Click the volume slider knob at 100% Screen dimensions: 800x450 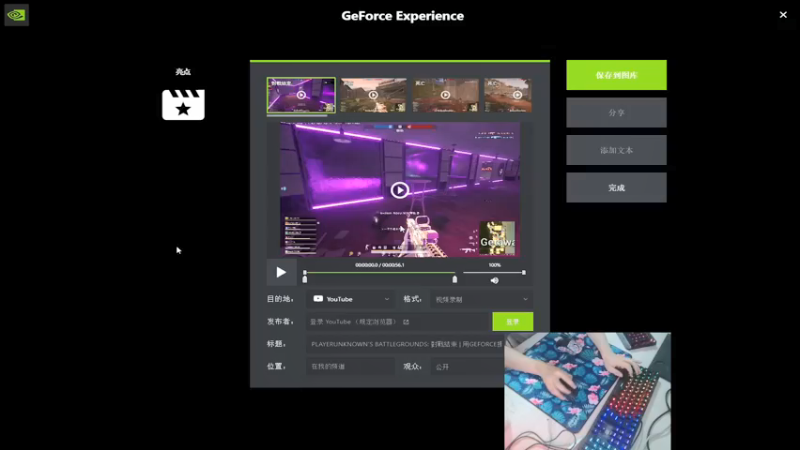coord(523,272)
